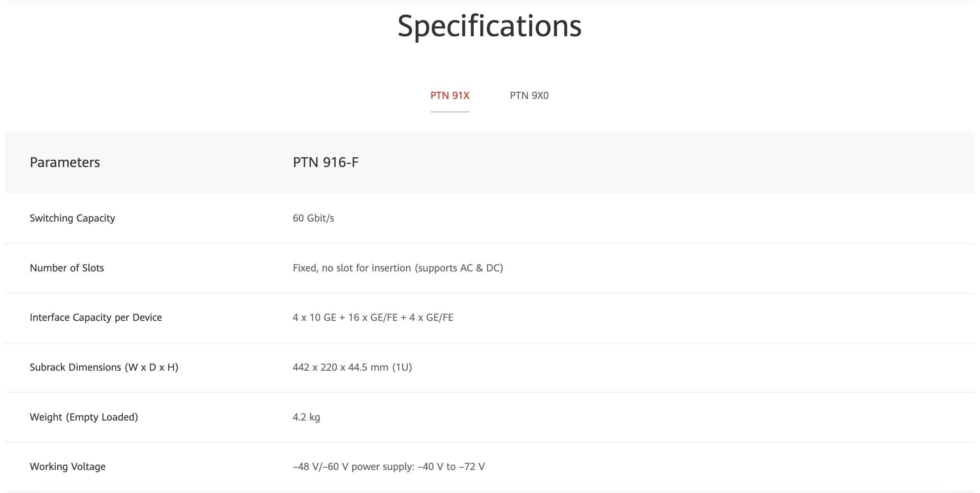Click the PTN 916-F column header
This screenshot has height=493, width=980.
click(x=326, y=162)
